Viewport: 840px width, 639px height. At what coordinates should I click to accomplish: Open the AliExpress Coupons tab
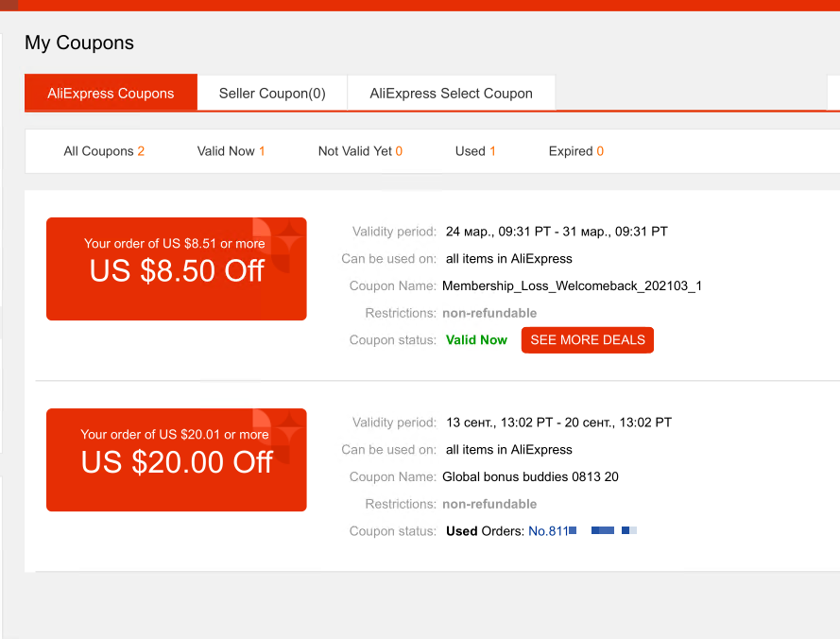(x=111, y=93)
